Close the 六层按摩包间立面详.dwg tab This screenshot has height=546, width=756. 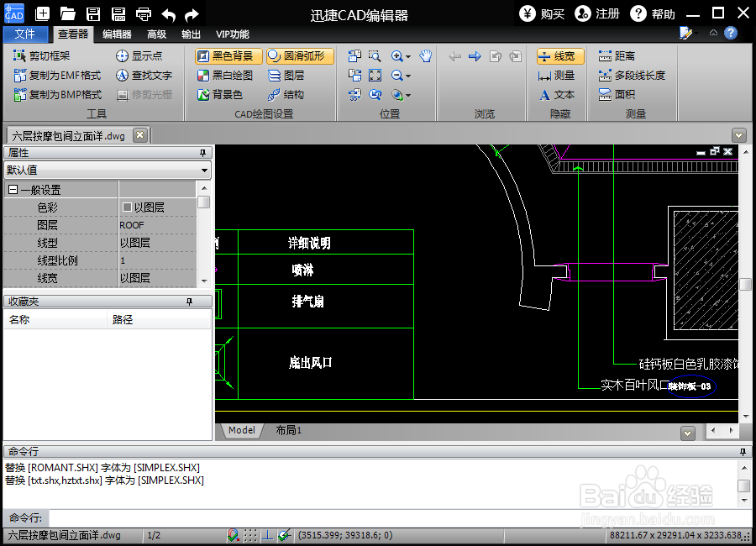[139, 135]
